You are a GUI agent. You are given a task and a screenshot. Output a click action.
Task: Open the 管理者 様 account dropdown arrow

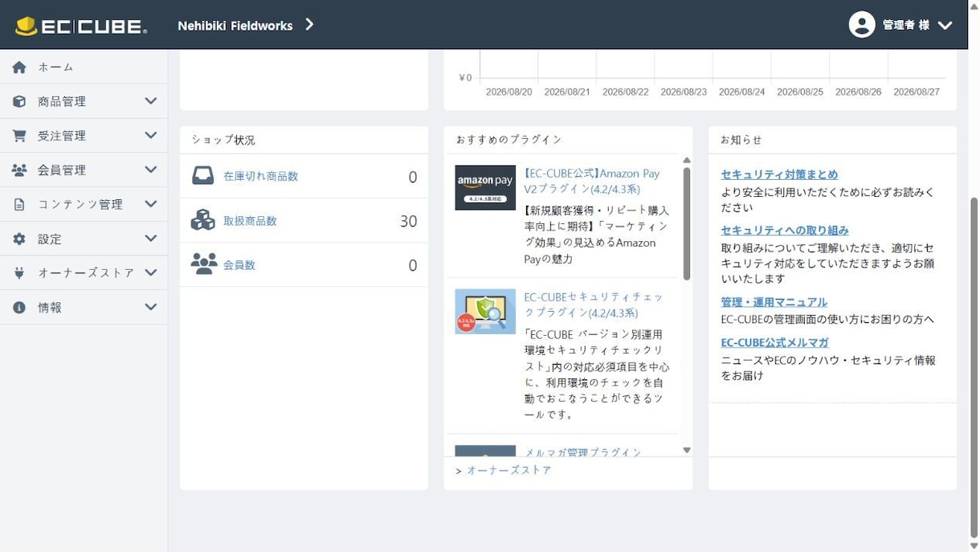945,26
